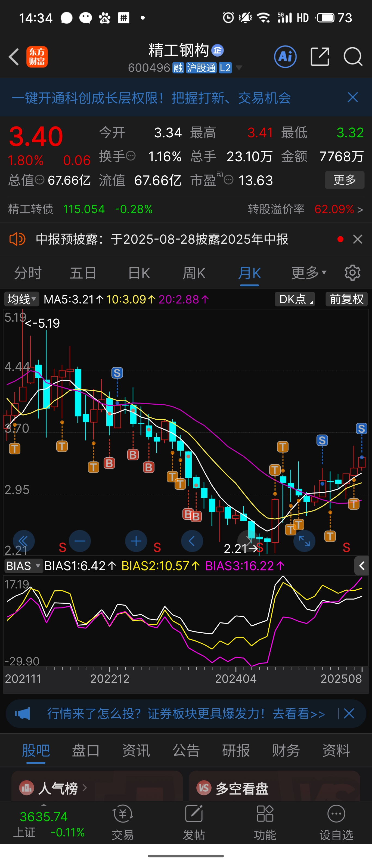Image resolution: width=372 pixels, height=868 pixels.
Task: Tap the blue 企 badge beside stock name
Action: coord(217,51)
